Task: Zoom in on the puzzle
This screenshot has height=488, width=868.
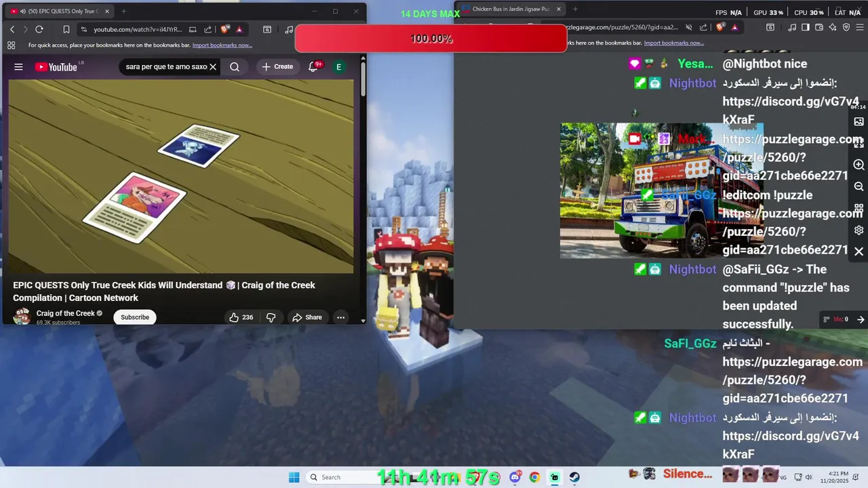Action: 859,165
